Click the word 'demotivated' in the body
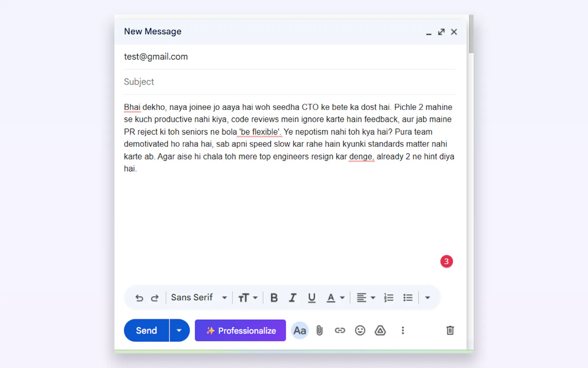The width and height of the screenshot is (588, 368). pyautogui.click(x=146, y=144)
